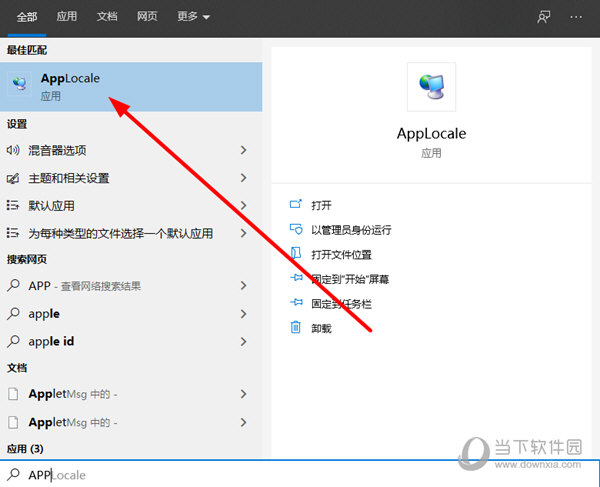
Task: Click the AppLocale globe icon in results list
Action: pos(20,83)
